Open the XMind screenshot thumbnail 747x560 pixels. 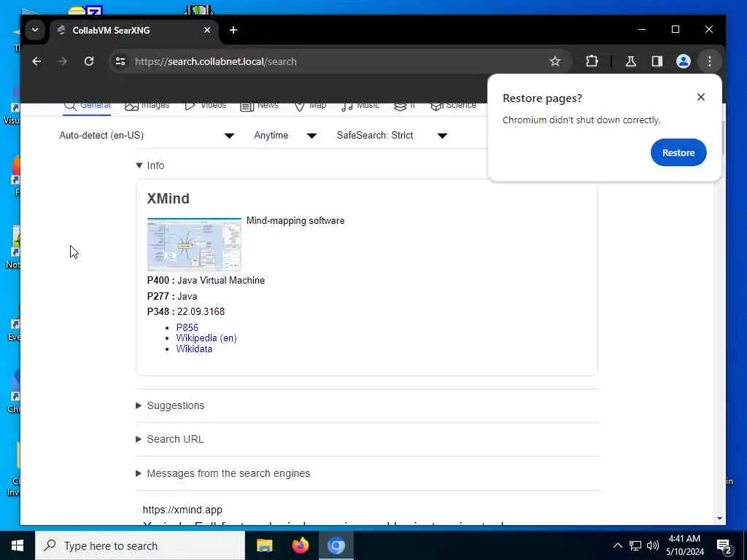194,244
